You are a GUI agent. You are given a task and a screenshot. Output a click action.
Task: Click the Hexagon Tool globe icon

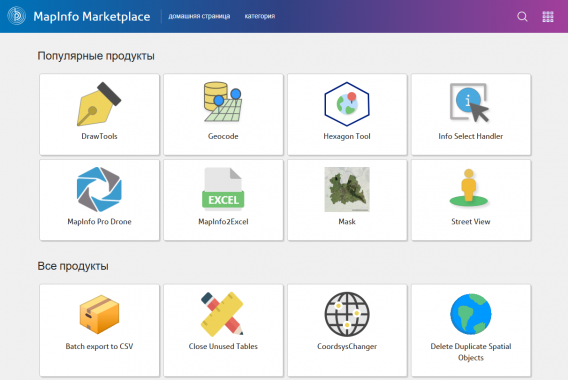(x=347, y=104)
